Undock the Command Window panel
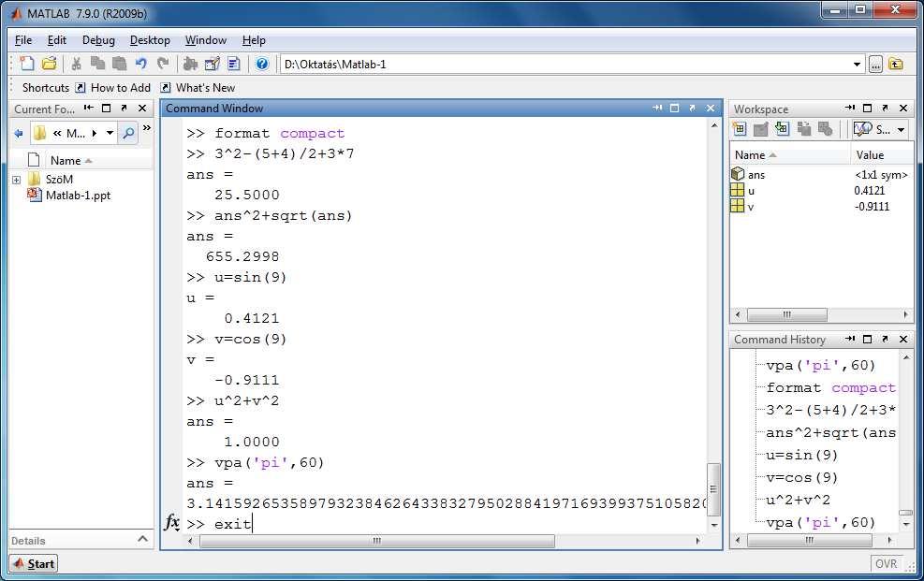The width and height of the screenshot is (924, 581). click(692, 108)
